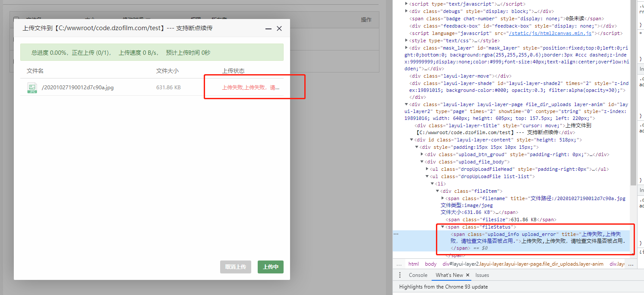Image resolution: width=644 pixels, height=295 pixels.
Task: Open DevTools drawer three-dot menu
Action: (x=399, y=275)
